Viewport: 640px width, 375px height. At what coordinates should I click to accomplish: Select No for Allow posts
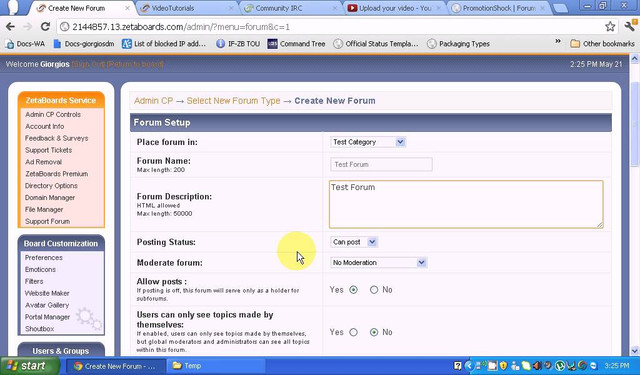(374, 290)
